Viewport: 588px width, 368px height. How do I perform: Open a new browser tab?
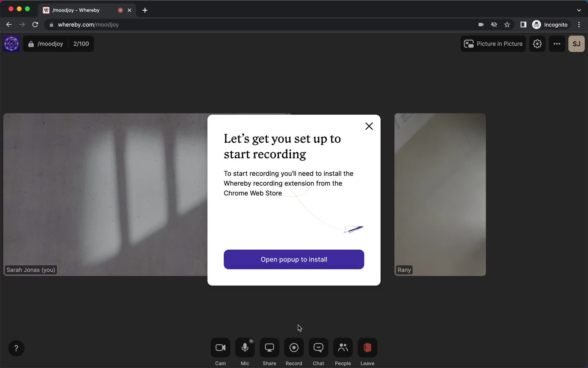point(145,10)
